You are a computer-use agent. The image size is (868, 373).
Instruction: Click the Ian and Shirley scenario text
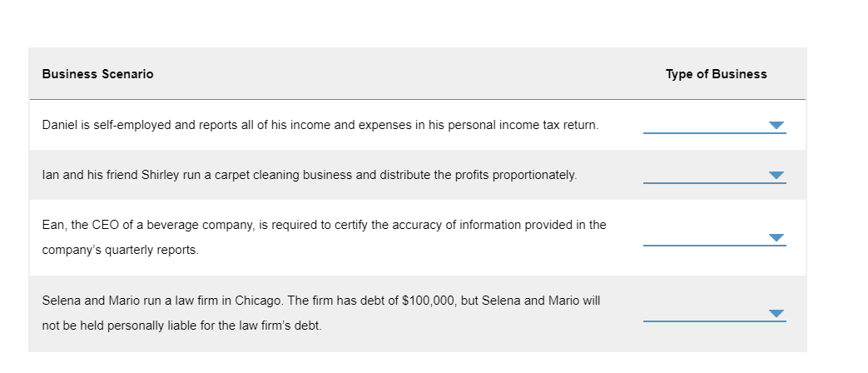click(308, 175)
